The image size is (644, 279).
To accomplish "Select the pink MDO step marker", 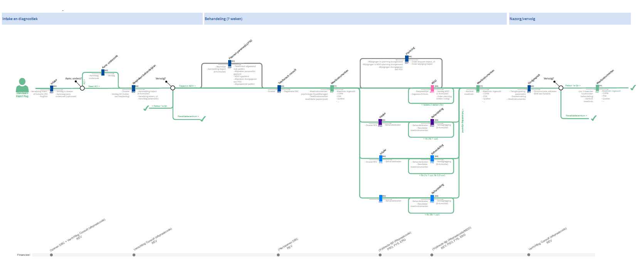I will pos(432,88).
